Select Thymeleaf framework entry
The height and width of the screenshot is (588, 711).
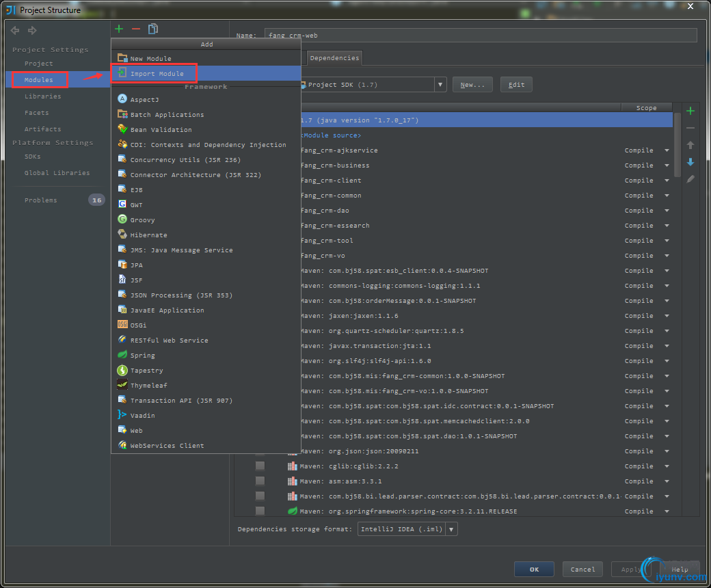[x=206, y=386]
